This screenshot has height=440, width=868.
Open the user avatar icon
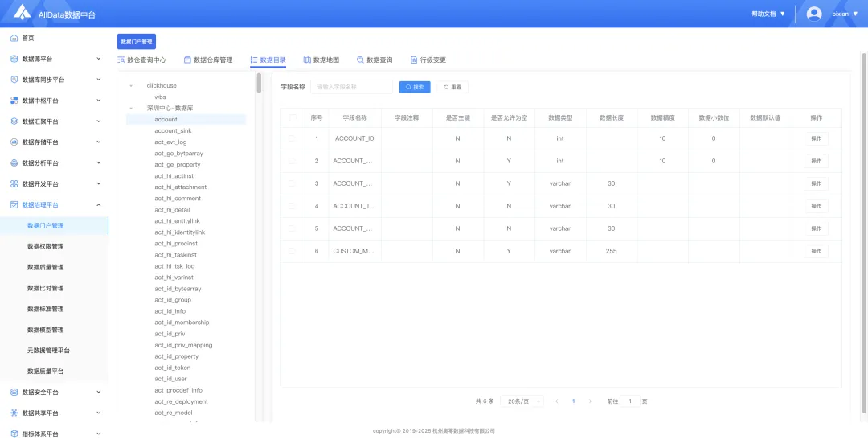pyautogui.click(x=813, y=14)
